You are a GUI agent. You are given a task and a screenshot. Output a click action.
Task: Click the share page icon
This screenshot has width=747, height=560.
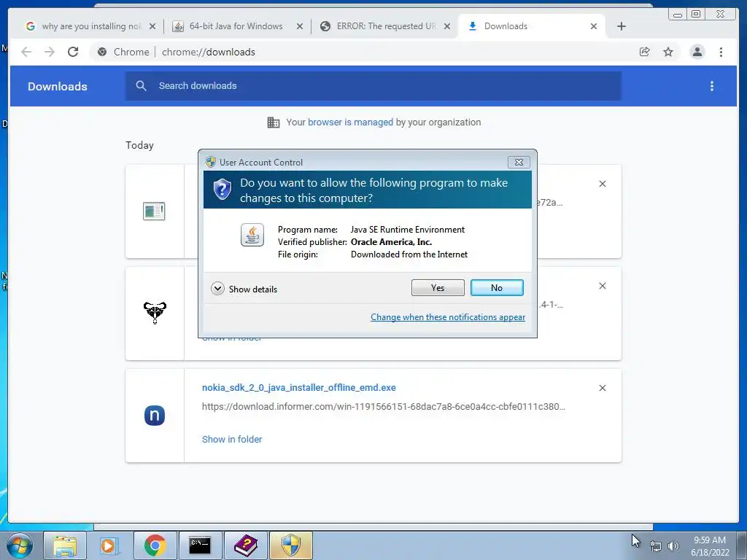tap(645, 52)
